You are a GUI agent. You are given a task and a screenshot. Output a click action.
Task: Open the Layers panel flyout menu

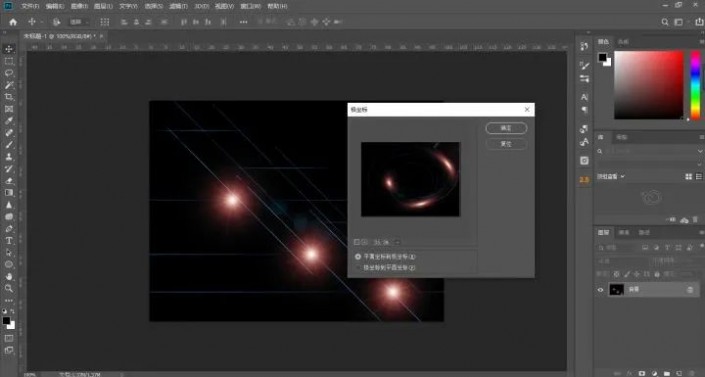pos(701,233)
